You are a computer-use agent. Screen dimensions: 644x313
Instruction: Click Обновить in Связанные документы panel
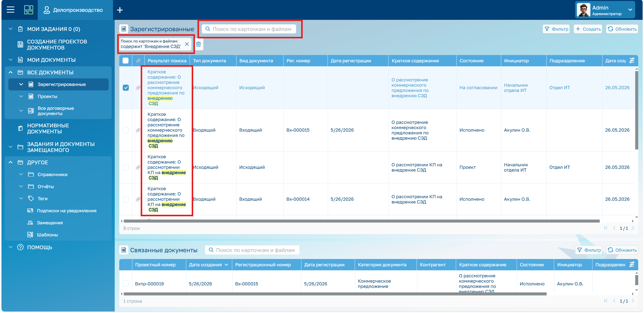coord(622,250)
